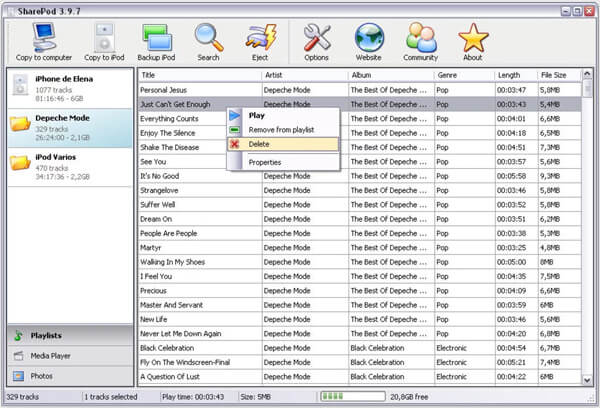Sort tracks by the Length column header
600x408 pixels.
(x=516, y=75)
